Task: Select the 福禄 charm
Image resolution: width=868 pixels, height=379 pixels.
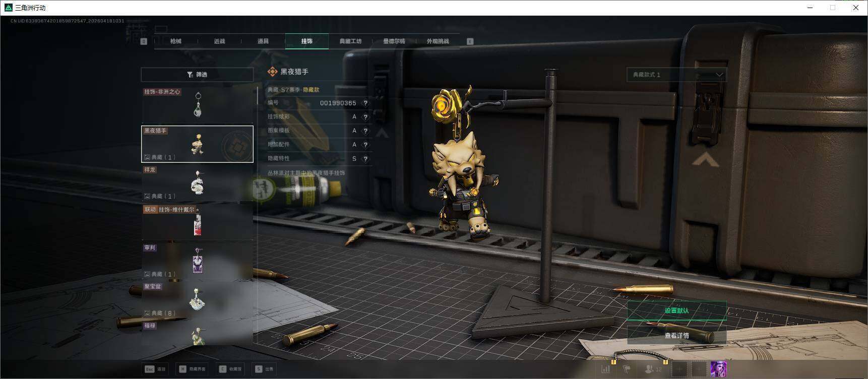Action: click(197, 333)
